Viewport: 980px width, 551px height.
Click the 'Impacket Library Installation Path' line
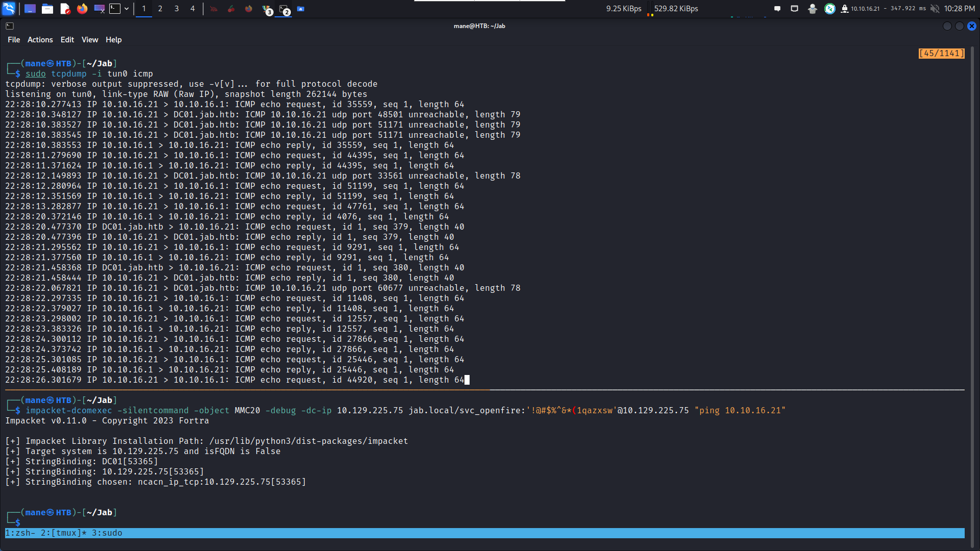click(x=207, y=441)
